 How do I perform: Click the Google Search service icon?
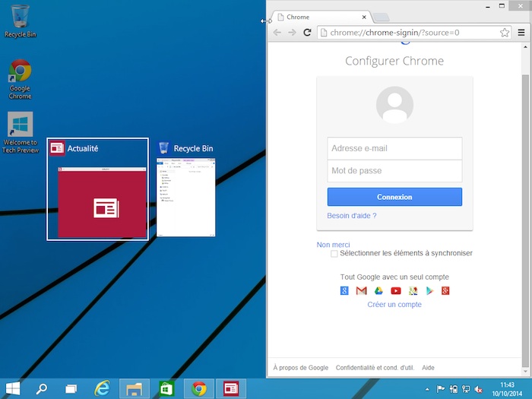click(344, 291)
